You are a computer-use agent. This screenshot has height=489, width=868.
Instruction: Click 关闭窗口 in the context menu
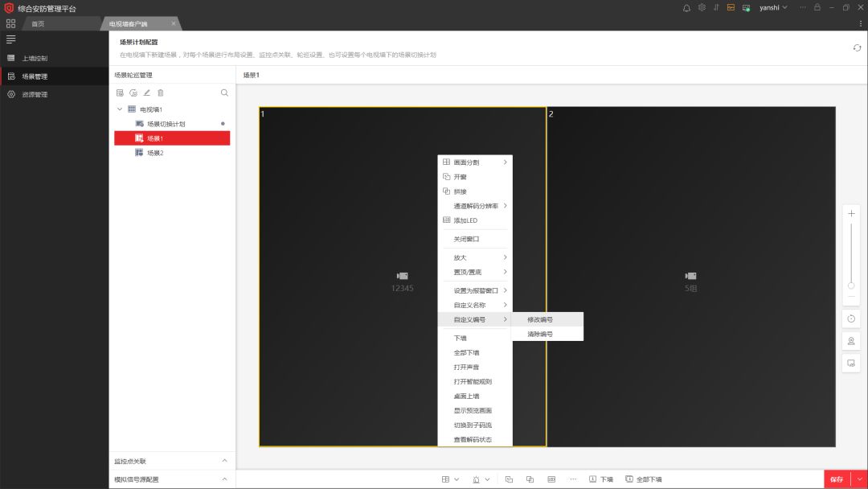click(x=466, y=239)
